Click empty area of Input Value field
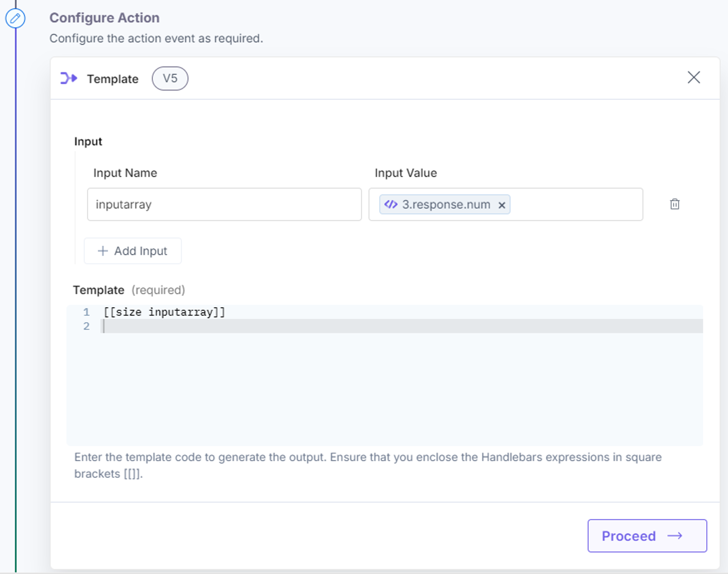The width and height of the screenshot is (728, 574). click(576, 204)
